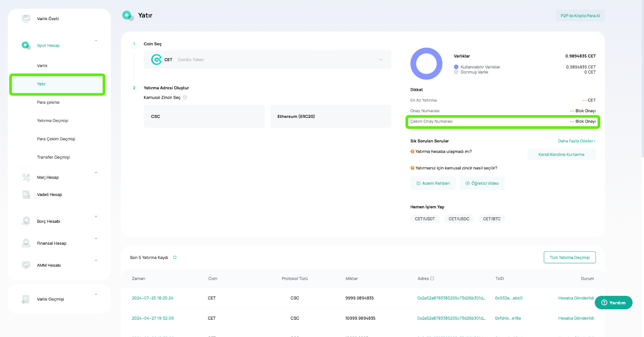This screenshot has width=644, height=337.
Task: Expand the AMM Hesabı section
Action: [96, 260]
